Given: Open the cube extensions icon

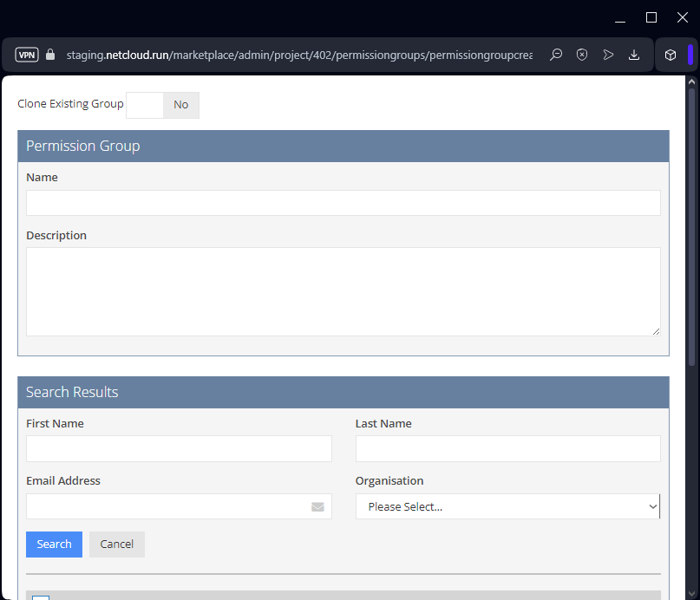Looking at the screenshot, I should tap(671, 55).
